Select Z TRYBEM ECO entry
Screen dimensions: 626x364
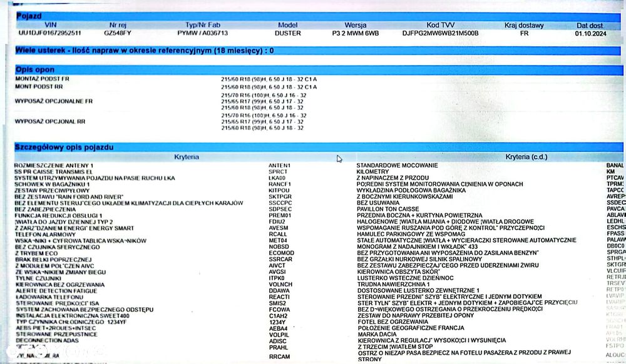36,253
